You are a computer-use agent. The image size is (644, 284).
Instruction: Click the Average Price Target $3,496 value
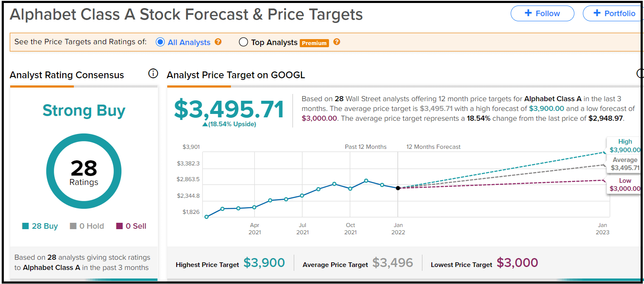tap(393, 263)
